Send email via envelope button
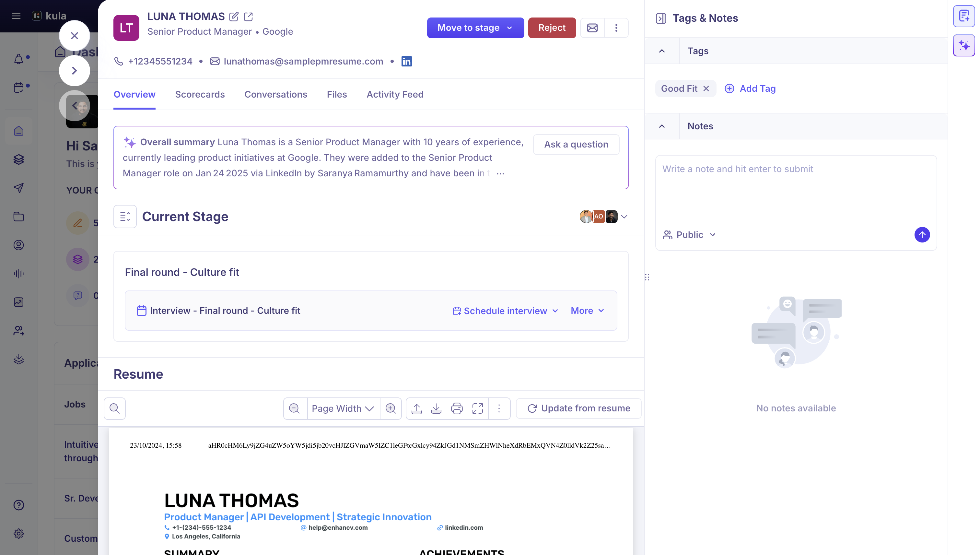 point(592,28)
